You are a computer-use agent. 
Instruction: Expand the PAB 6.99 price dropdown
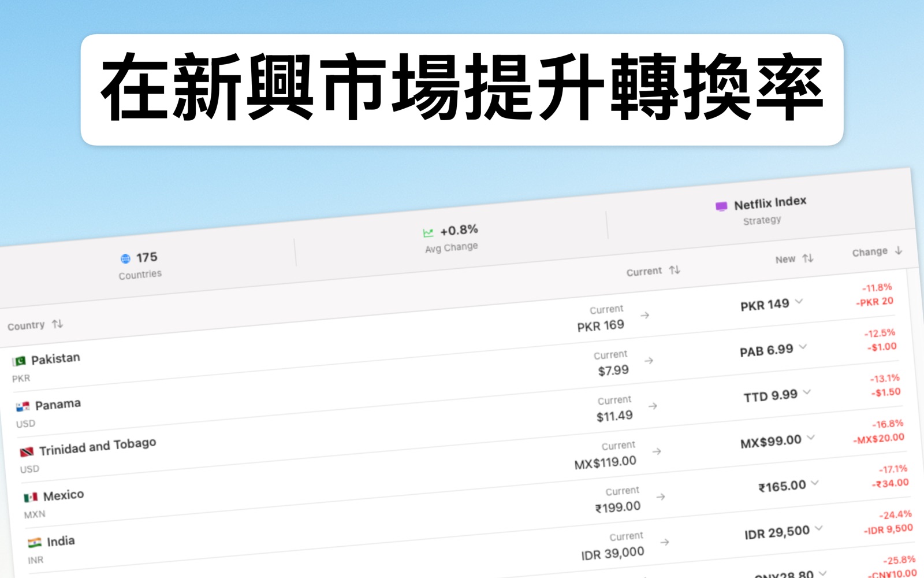tap(803, 347)
